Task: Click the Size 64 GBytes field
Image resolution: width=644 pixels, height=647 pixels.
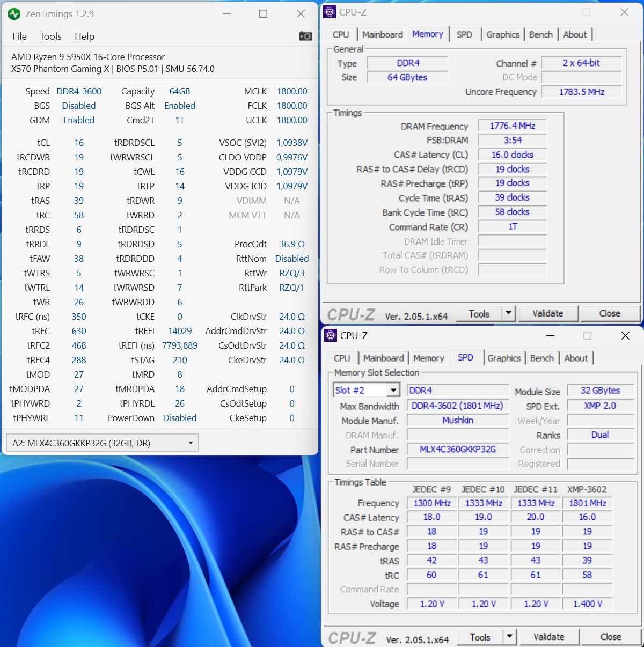Action: (x=407, y=77)
